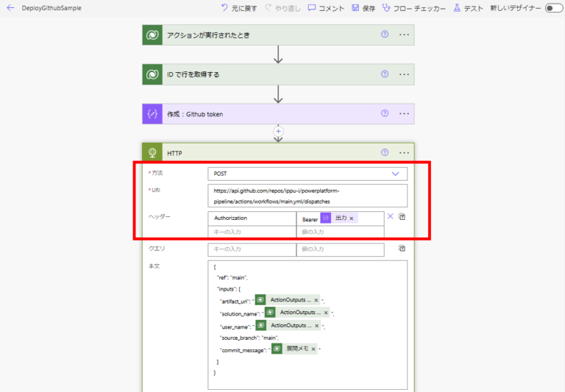This screenshot has height=392, width=565.
Task: Click the テスト test button
Action: pyautogui.click(x=467, y=8)
